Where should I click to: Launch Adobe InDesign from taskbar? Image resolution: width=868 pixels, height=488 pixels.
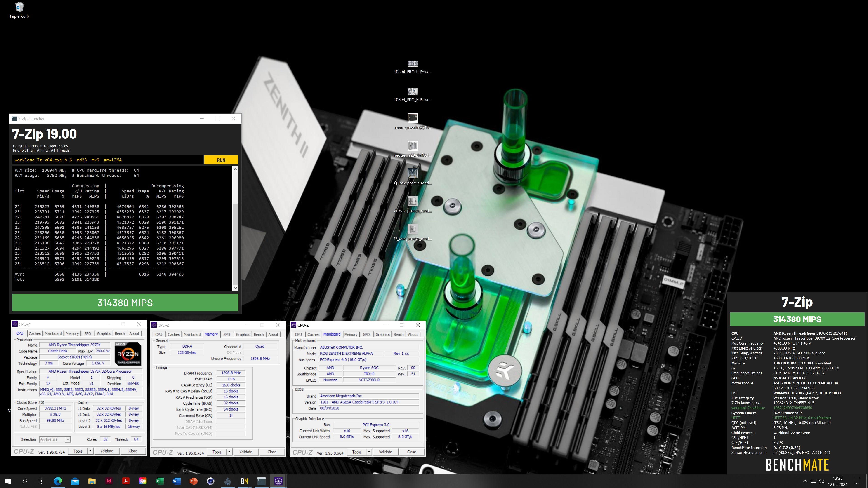(x=109, y=481)
